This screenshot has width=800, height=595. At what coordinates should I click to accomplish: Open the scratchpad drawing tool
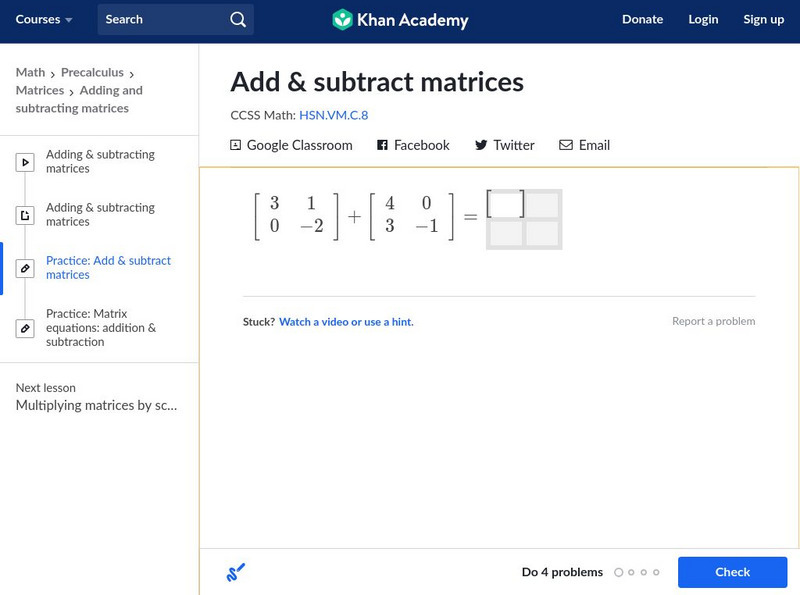click(236, 572)
